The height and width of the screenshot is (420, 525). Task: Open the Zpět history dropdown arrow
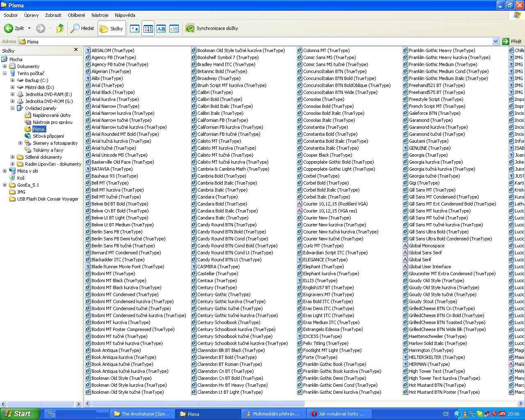point(29,28)
